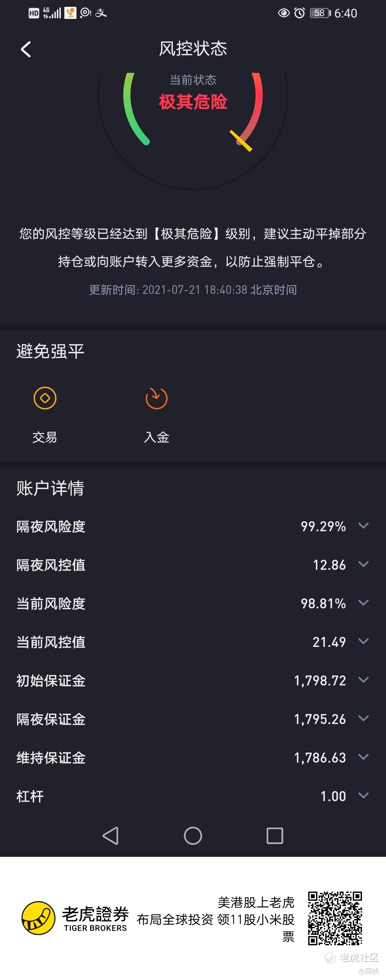The image size is (386, 980).
Task: Expand the 初始保证金 row chevron
Action: [x=363, y=680]
